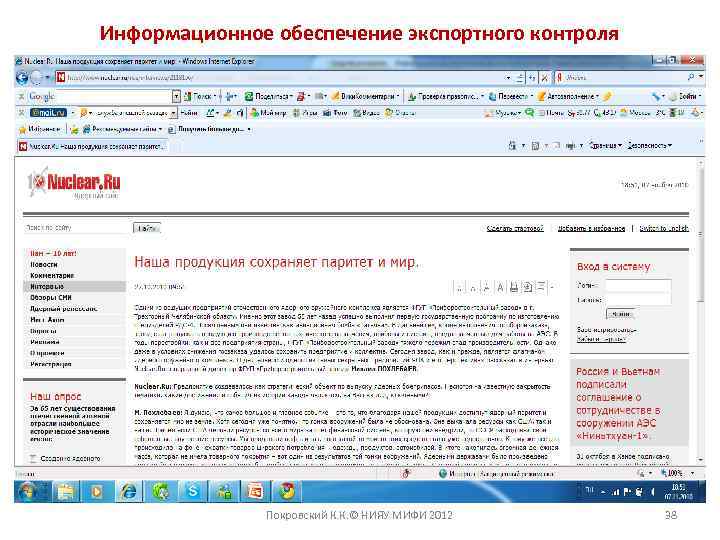The width and height of the screenshot is (720, 540).
Task: Click the Войти button in login panel
Action: (x=621, y=315)
